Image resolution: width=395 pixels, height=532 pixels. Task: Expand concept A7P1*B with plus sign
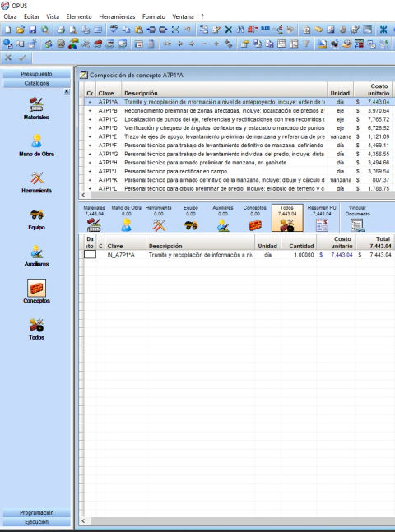point(90,111)
